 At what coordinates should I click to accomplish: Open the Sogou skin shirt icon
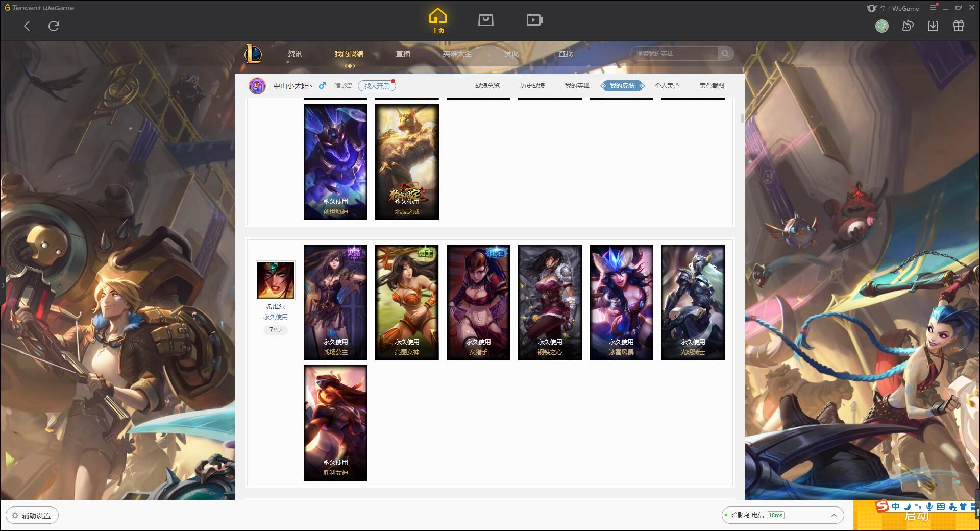(x=963, y=506)
